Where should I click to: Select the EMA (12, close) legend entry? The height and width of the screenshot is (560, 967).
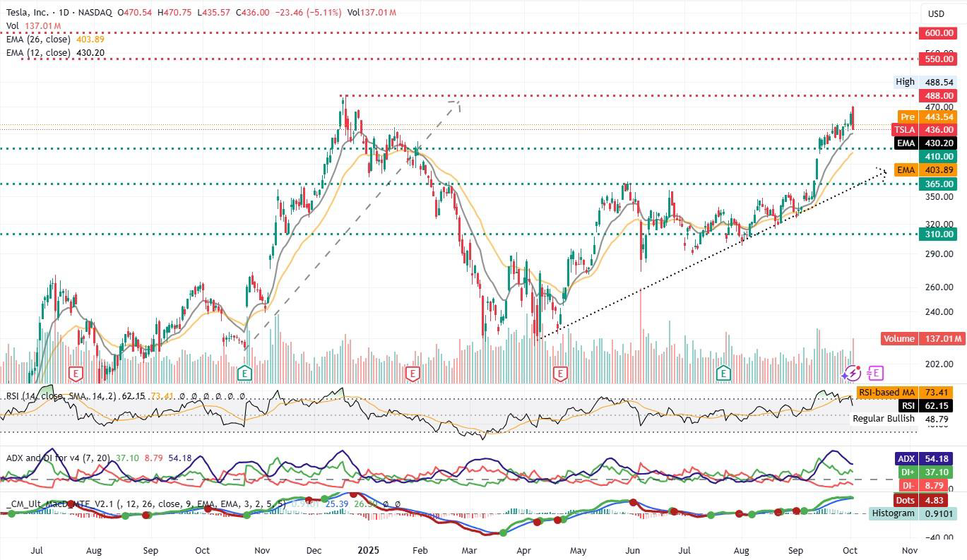click(x=38, y=53)
